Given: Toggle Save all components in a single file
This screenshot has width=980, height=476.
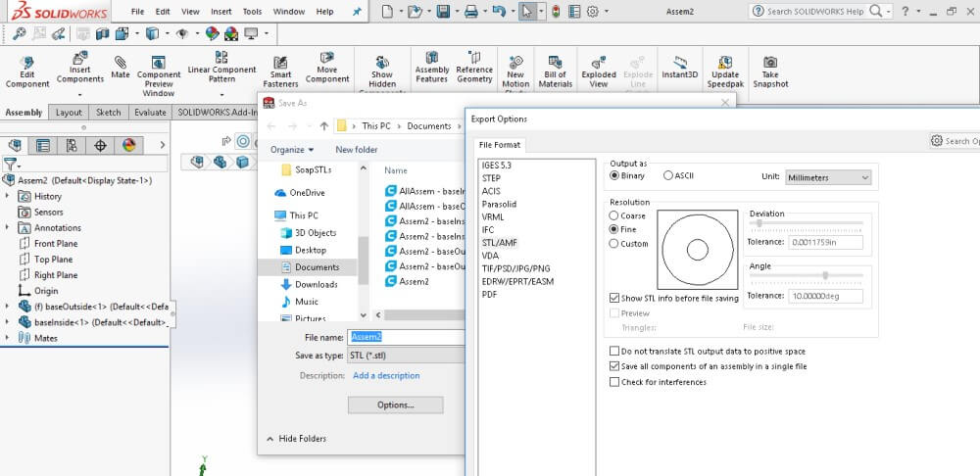Looking at the screenshot, I should tap(615, 366).
